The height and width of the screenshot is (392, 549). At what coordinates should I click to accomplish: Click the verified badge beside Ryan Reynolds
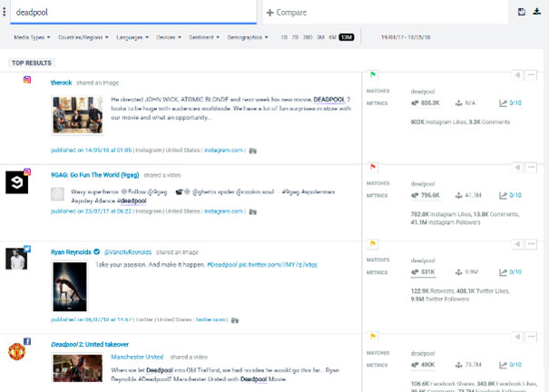click(96, 251)
